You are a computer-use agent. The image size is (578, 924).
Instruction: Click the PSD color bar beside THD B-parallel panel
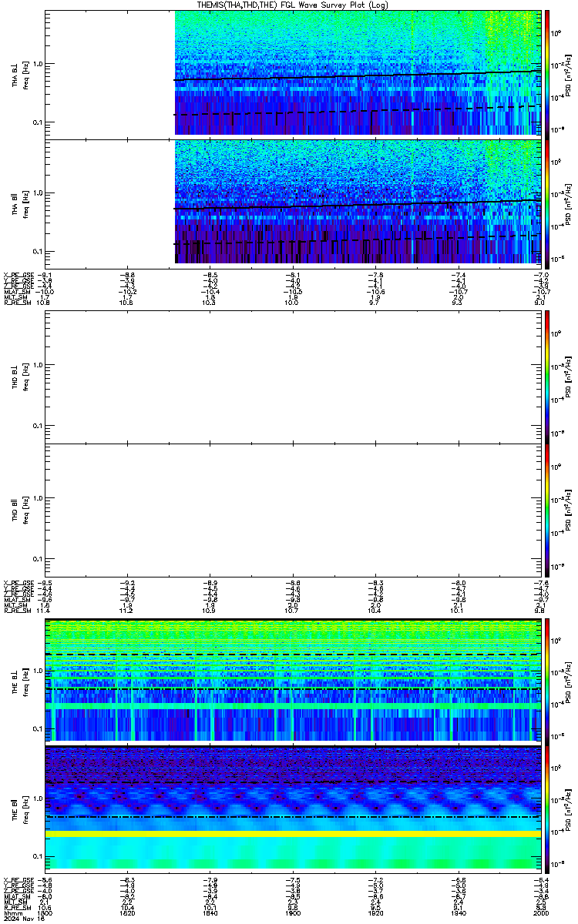(x=547, y=509)
